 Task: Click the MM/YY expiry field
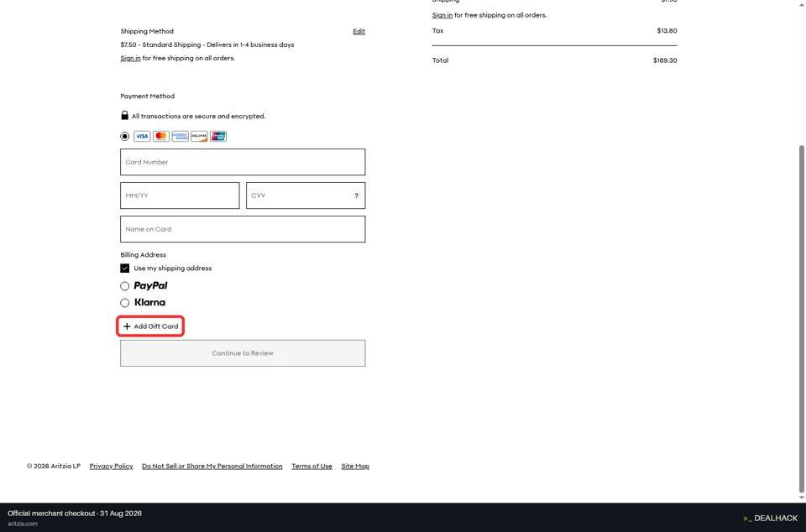[180, 196]
